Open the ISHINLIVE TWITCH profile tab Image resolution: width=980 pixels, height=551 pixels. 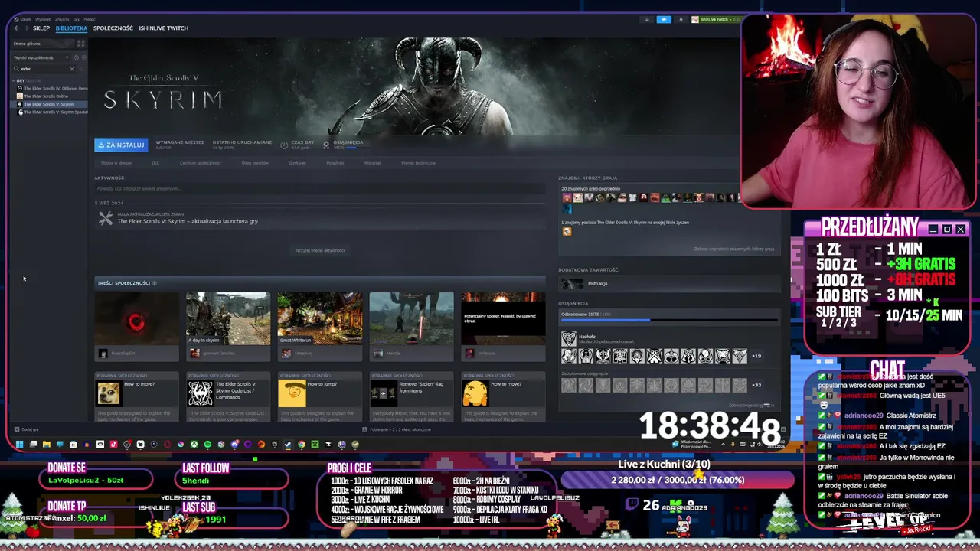coord(163,28)
